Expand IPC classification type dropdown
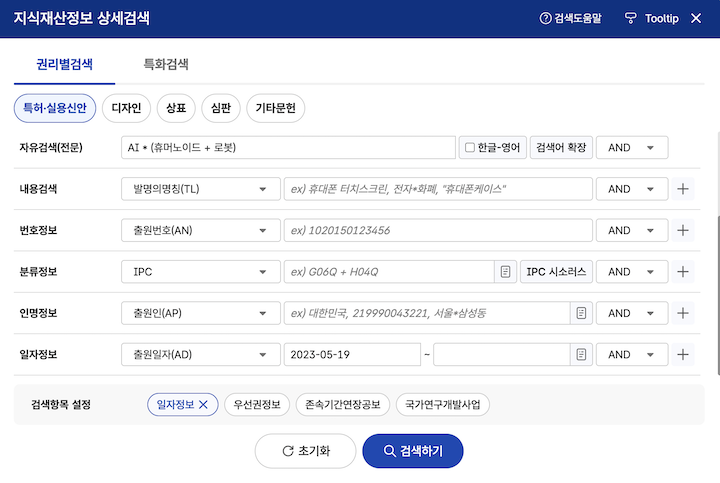The width and height of the screenshot is (720, 483). [201, 272]
